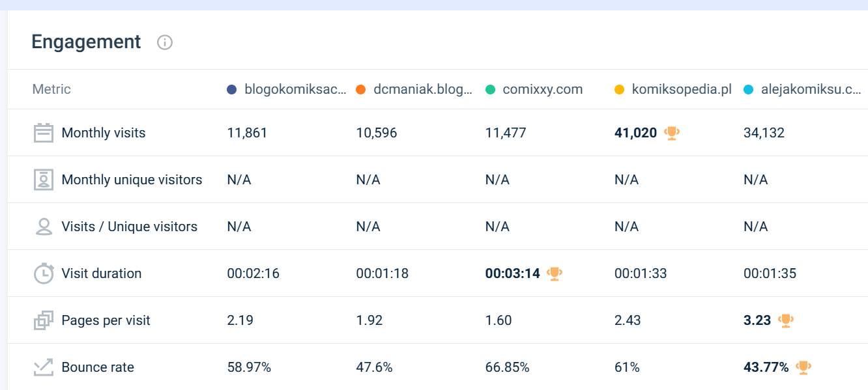Click the Metric column header
This screenshot has width=868, height=390.
coord(51,89)
